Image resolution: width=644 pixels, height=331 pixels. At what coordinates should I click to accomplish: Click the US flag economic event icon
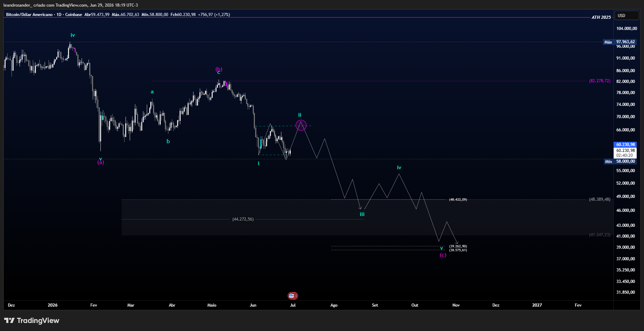pos(292,296)
